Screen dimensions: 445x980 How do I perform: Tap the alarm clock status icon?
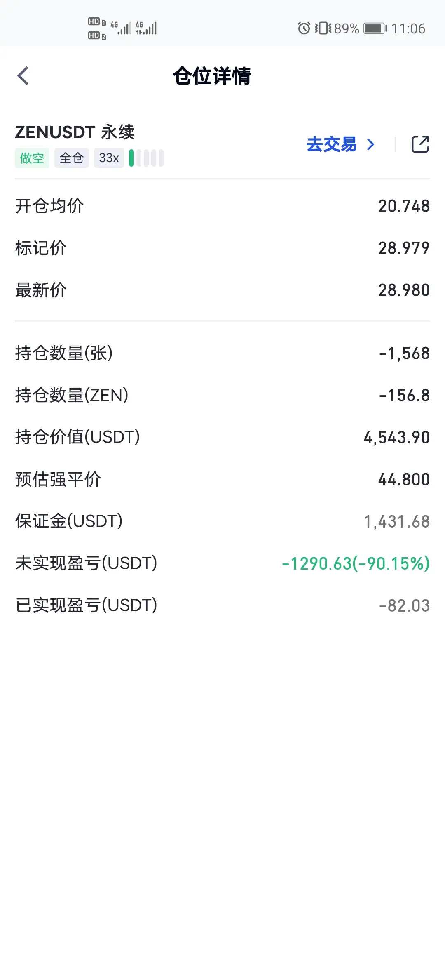click(304, 28)
